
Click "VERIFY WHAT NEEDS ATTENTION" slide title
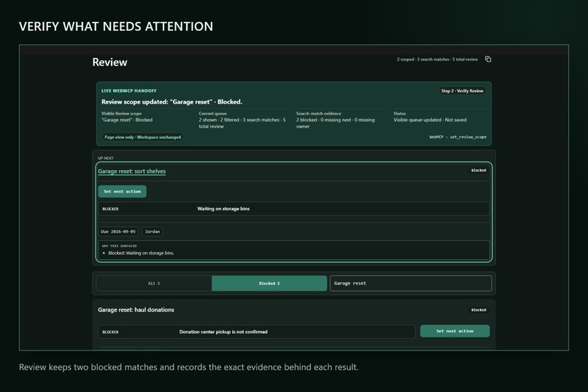coord(116,26)
